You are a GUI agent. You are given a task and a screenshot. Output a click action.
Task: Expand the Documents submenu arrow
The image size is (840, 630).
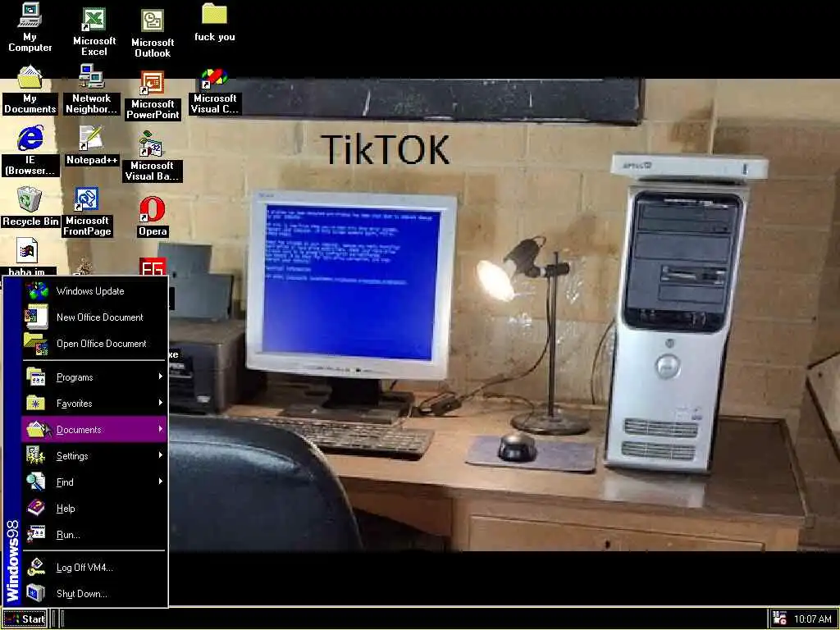[160, 429]
